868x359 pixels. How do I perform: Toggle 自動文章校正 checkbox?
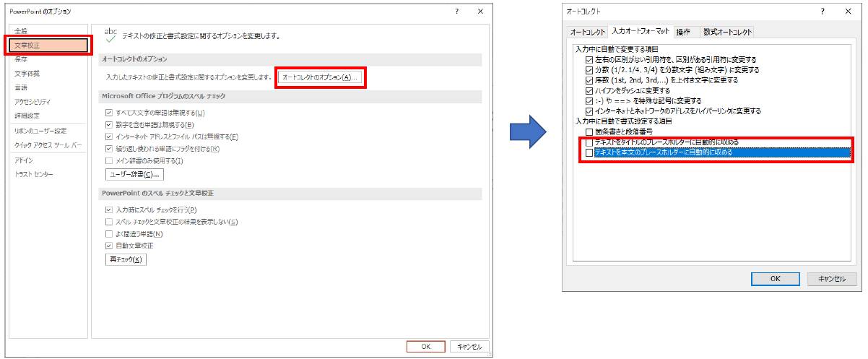pos(109,246)
